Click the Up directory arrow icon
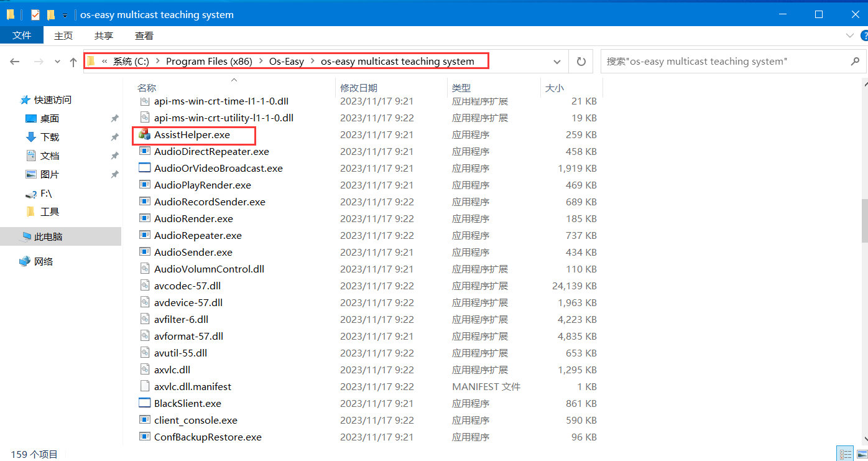Viewport: 868px width, 461px height. point(73,62)
